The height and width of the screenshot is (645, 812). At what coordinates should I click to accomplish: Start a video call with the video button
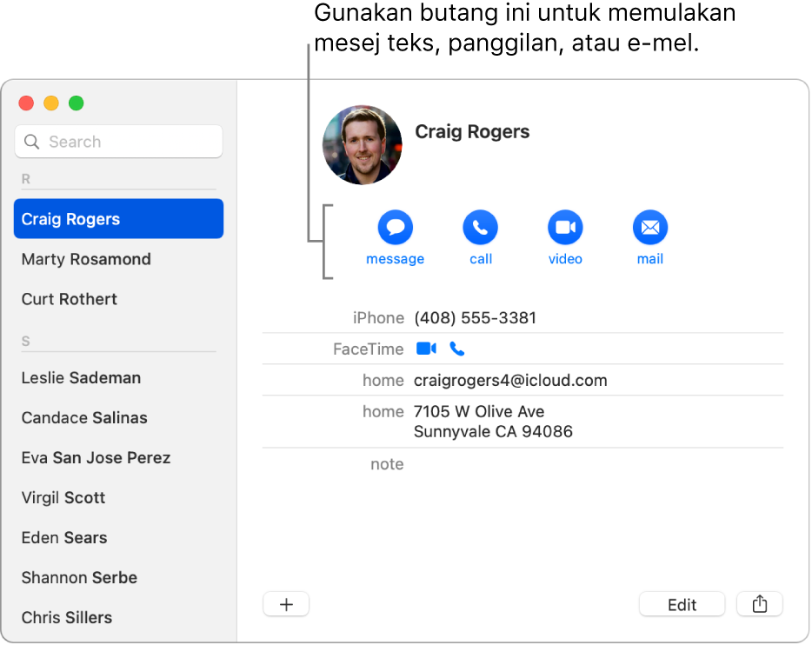tap(565, 227)
